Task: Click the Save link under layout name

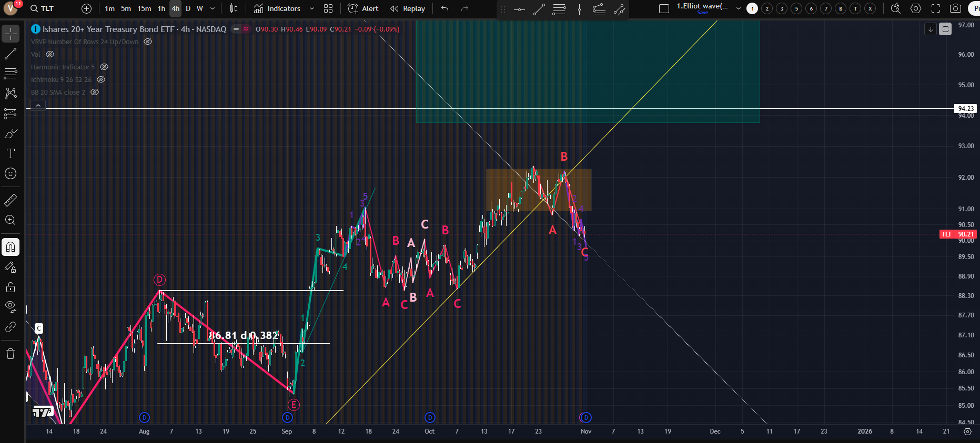Action: click(702, 13)
